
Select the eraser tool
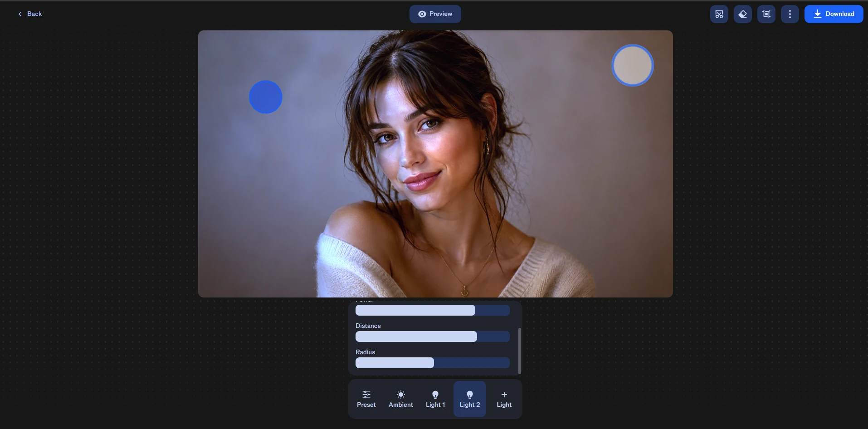742,14
